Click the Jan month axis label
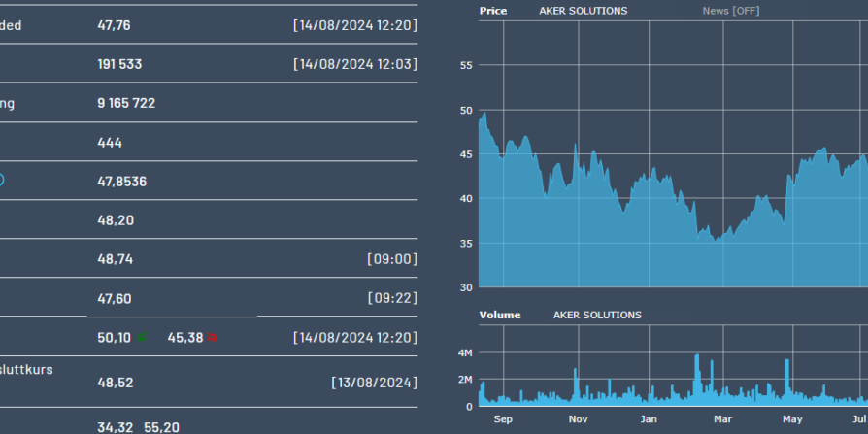The image size is (868, 434). click(649, 419)
